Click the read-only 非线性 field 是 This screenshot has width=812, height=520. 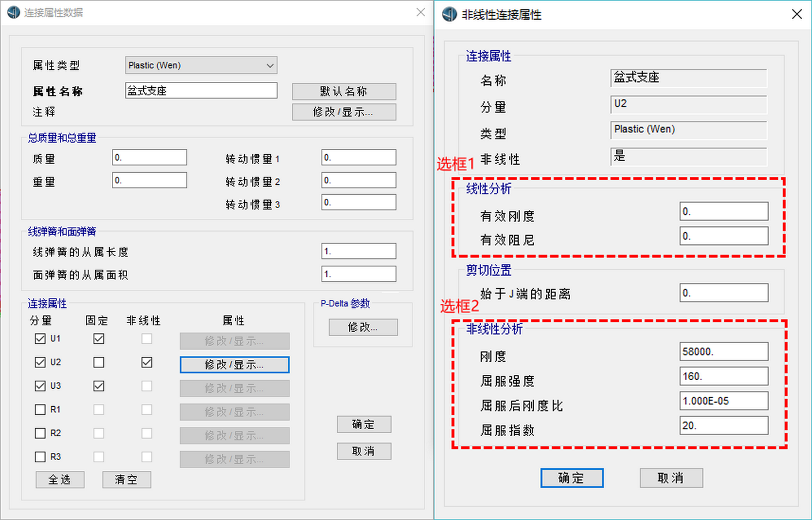[688, 157]
